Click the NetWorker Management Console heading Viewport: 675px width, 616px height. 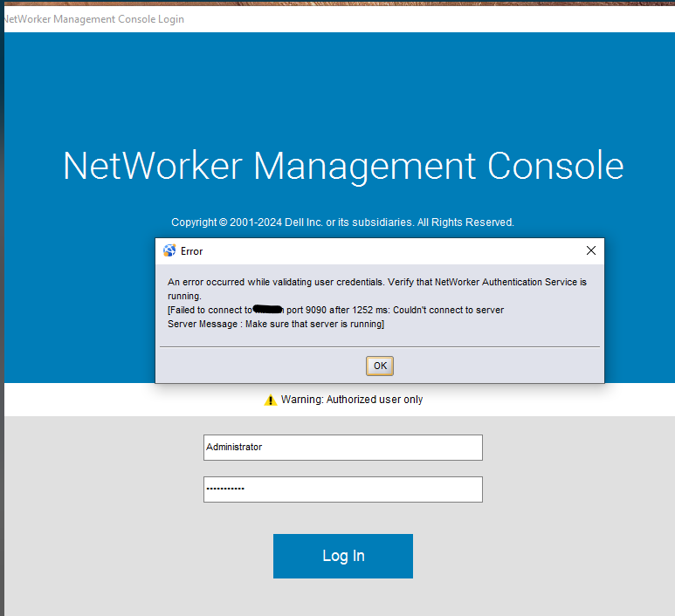[343, 166]
